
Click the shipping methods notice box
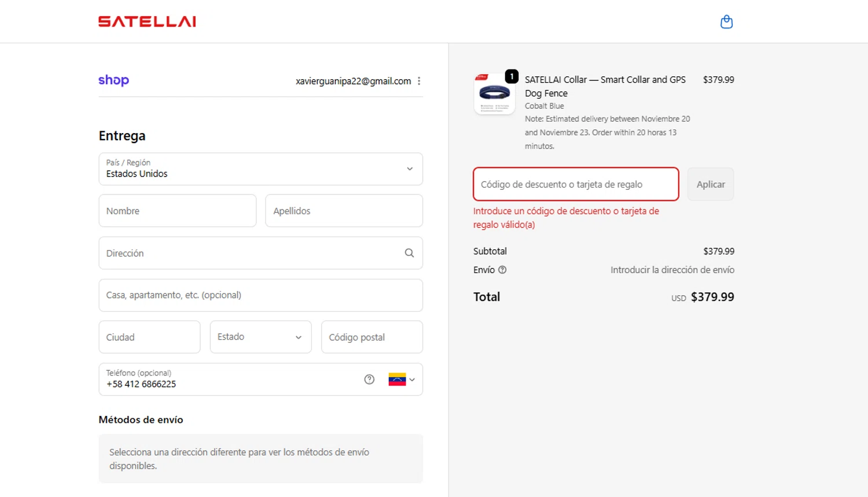pyautogui.click(x=260, y=459)
